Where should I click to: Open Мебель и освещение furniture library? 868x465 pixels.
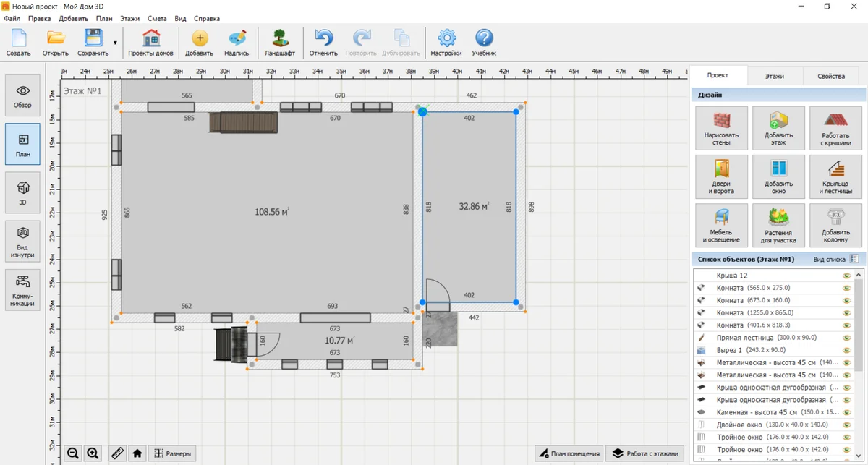pos(721,225)
